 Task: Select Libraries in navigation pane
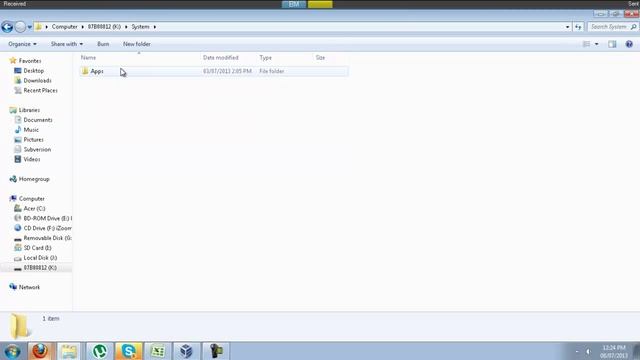click(29, 110)
